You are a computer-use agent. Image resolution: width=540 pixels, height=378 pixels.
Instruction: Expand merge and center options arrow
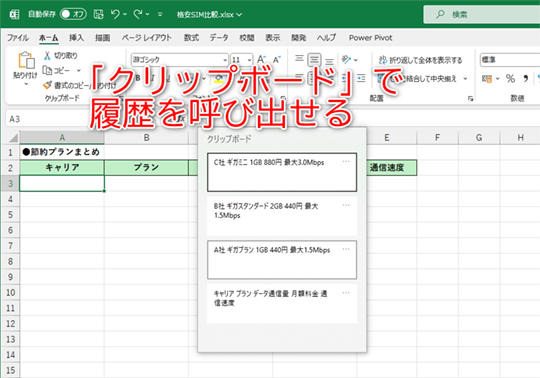465,79
